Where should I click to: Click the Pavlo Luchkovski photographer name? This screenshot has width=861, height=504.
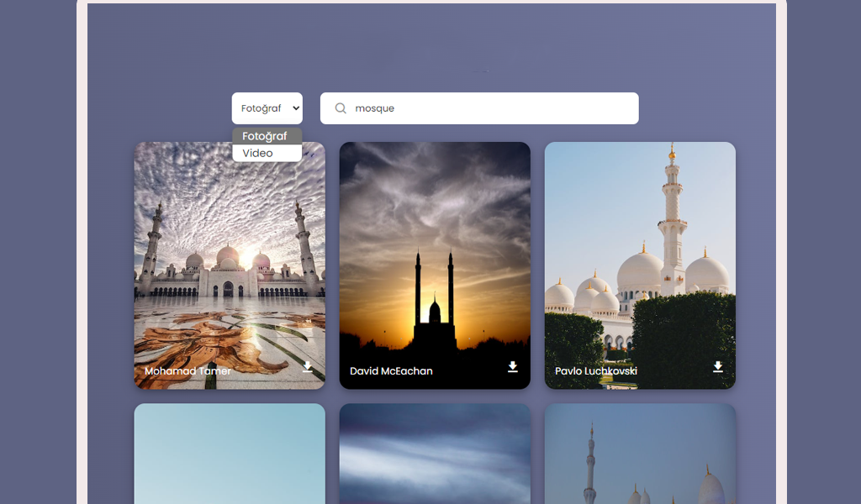pyautogui.click(x=596, y=371)
